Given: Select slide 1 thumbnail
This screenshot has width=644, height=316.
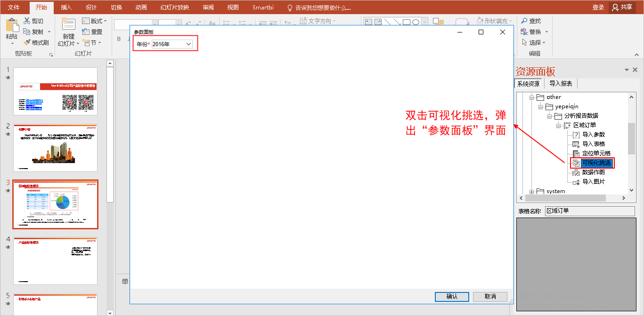Looking at the screenshot, I should click(x=55, y=91).
